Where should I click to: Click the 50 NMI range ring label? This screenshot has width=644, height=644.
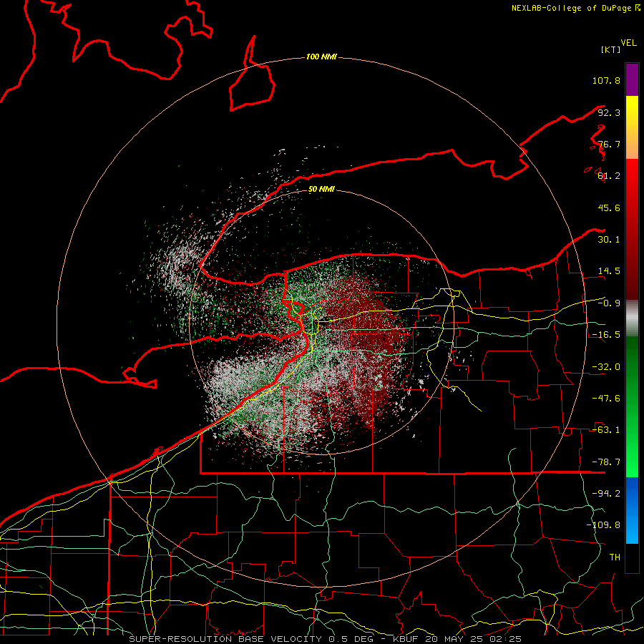[x=321, y=190]
